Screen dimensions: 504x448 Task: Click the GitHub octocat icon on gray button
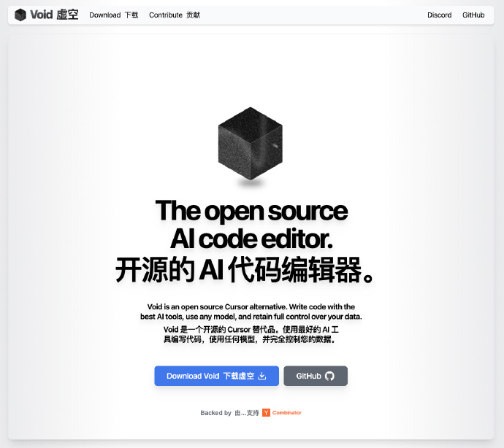(329, 376)
